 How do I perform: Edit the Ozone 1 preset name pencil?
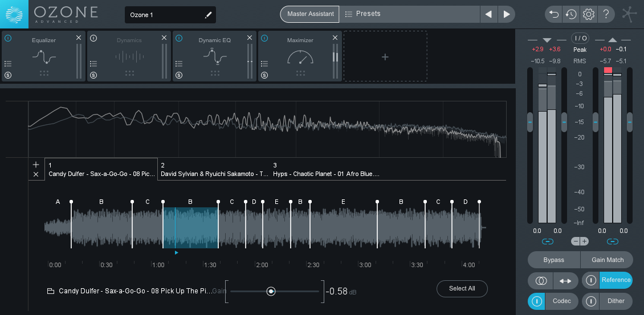[208, 15]
